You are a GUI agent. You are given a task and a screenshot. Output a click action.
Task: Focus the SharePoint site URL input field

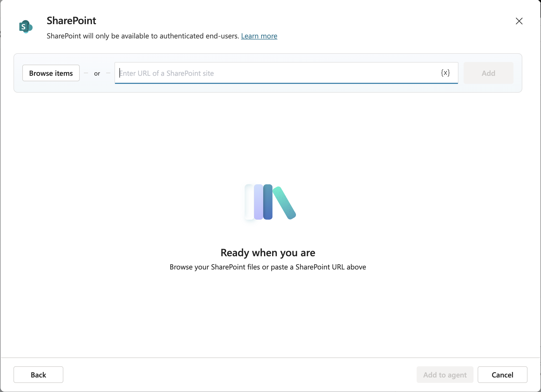[260, 73]
